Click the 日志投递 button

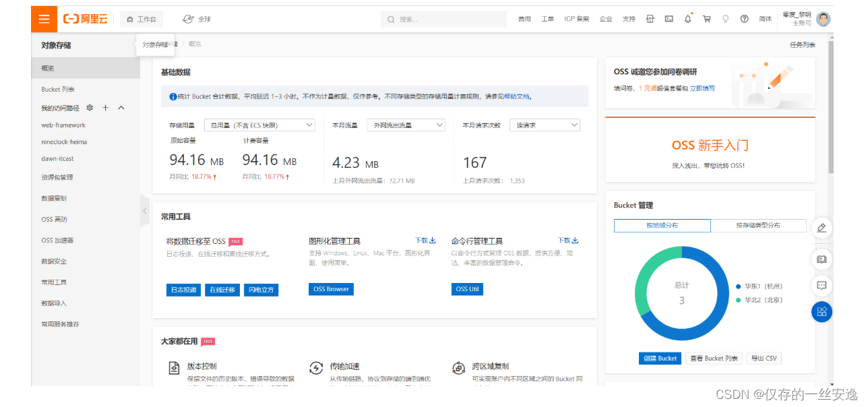(x=183, y=290)
